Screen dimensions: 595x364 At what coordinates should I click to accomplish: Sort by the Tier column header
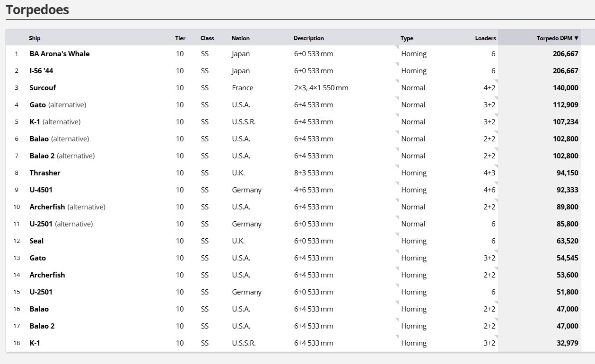click(180, 38)
